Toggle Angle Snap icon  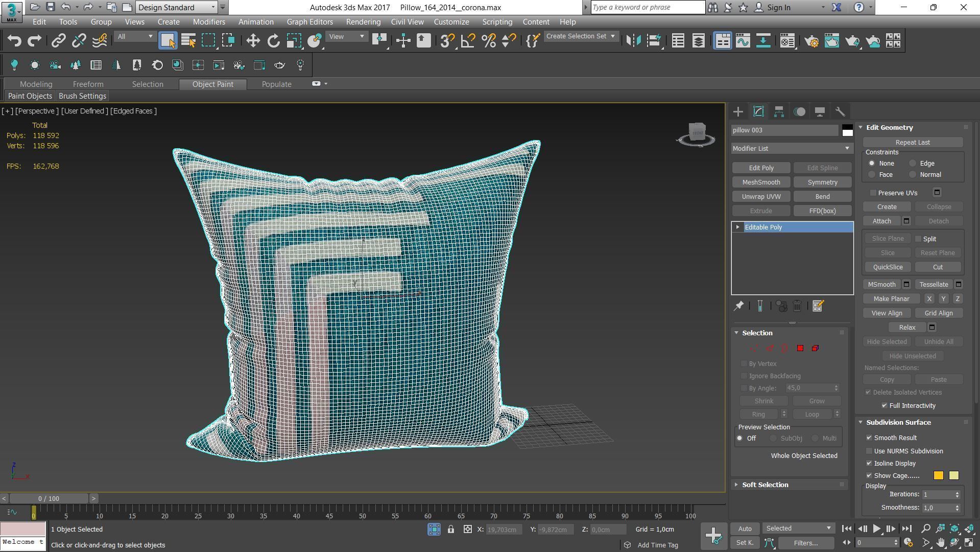[468, 41]
